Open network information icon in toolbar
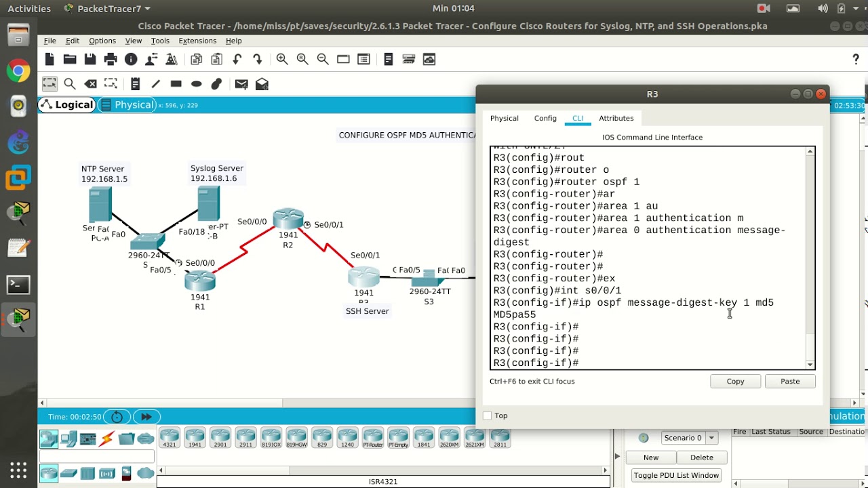 (131, 60)
